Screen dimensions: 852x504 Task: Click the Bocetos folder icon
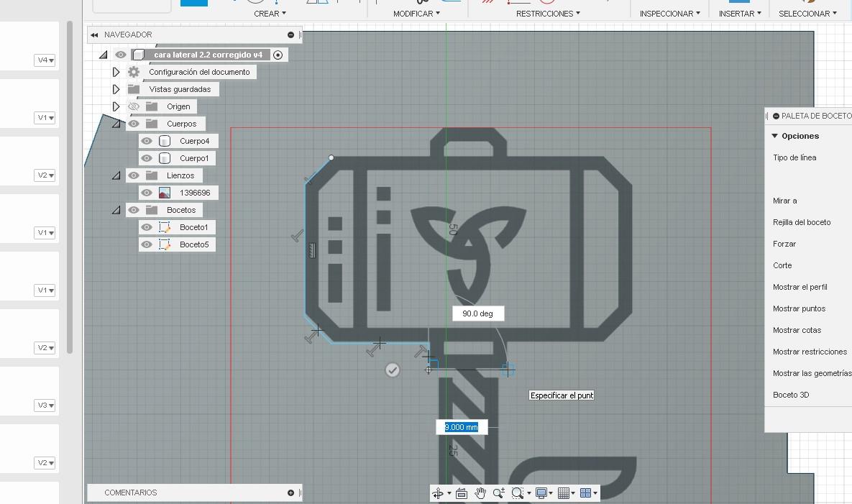[x=152, y=210]
